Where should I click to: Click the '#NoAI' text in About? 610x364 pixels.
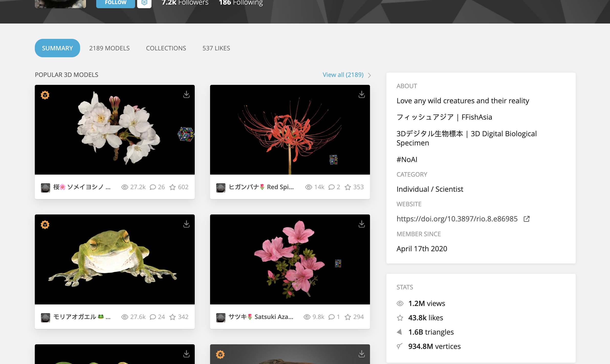[407, 160]
